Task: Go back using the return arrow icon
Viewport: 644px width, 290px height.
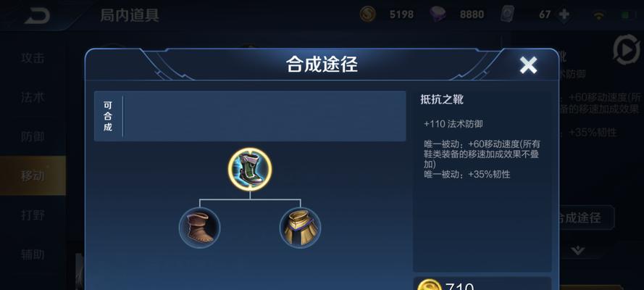Action: (x=37, y=16)
